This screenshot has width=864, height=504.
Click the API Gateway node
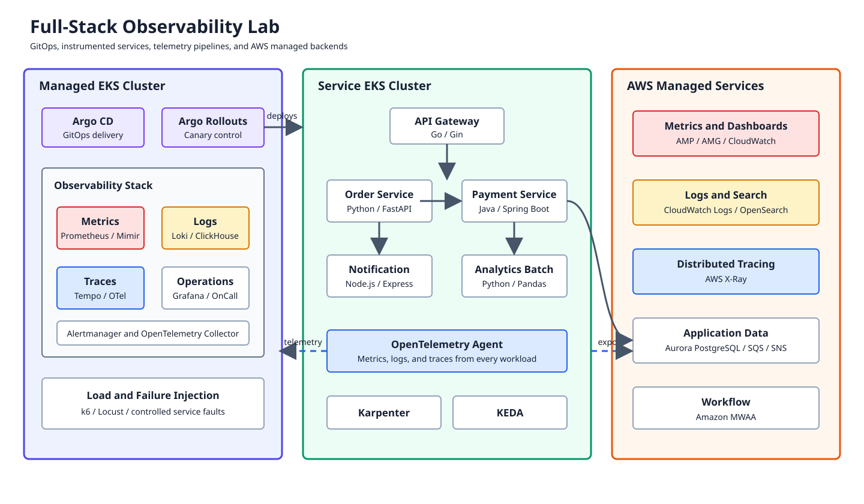[447, 126]
